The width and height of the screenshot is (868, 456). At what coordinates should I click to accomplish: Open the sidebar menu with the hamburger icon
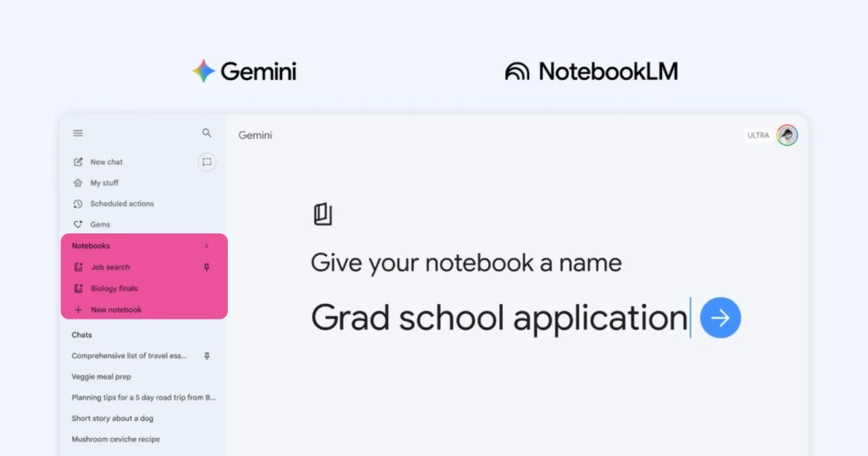coord(77,133)
